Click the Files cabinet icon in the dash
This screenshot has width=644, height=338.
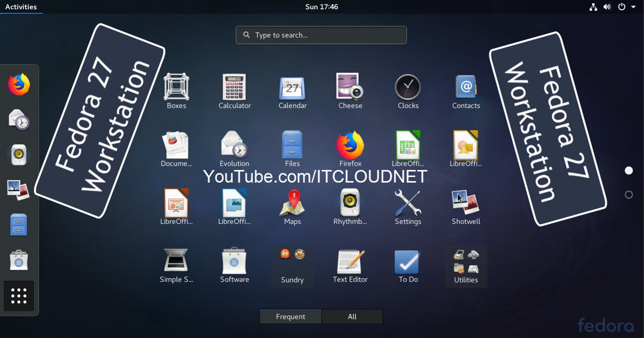pos(19,225)
